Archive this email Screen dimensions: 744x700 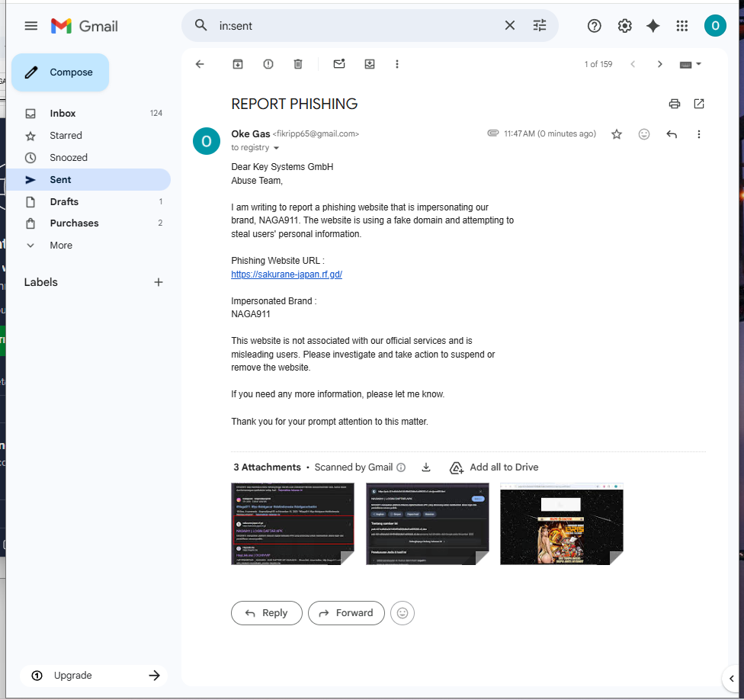pyautogui.click(x=238, y=64)
